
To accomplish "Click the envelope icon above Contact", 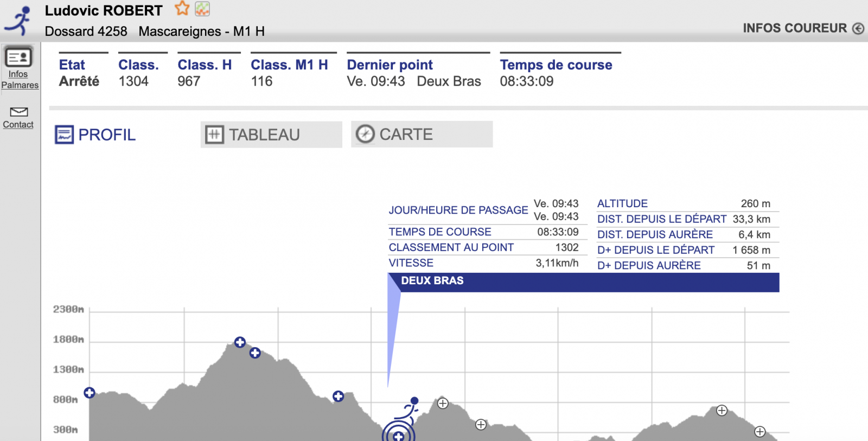I will 18,112.
